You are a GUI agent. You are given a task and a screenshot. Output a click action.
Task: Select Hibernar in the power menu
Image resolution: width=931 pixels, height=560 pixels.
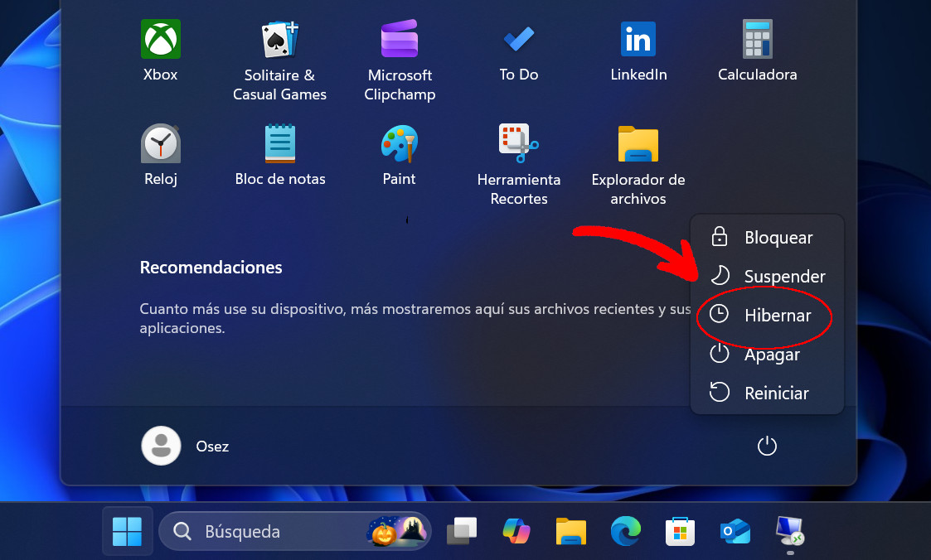tap(778, 316)
